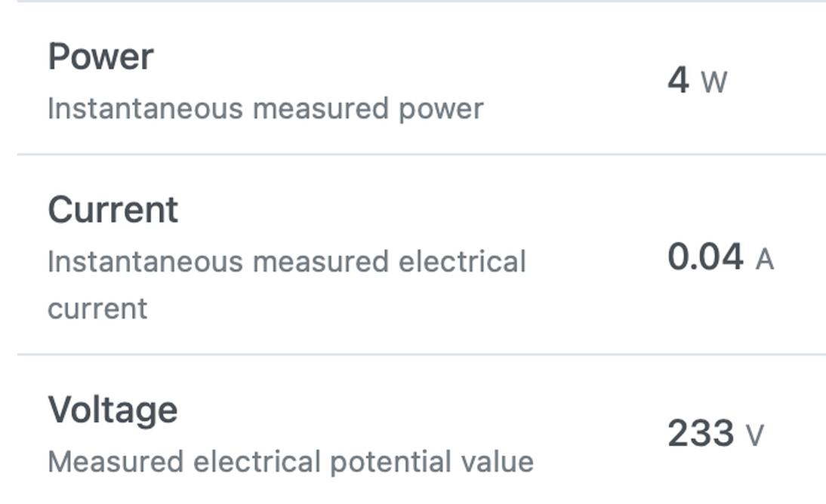The width and height of the screenshot is (826, 504).
Task: Click the current reading value 0.04
Action: click(705, 257)
